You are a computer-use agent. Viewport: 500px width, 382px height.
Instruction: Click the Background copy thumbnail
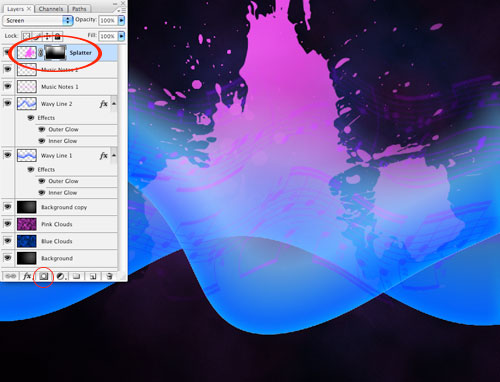pyautogui.click(x=27, y=207)
